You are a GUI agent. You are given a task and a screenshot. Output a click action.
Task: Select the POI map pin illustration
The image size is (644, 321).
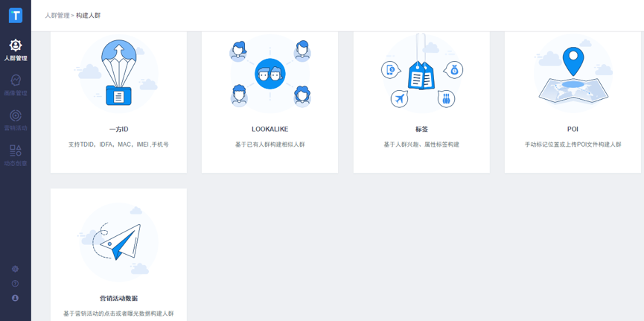coord(573,73)
